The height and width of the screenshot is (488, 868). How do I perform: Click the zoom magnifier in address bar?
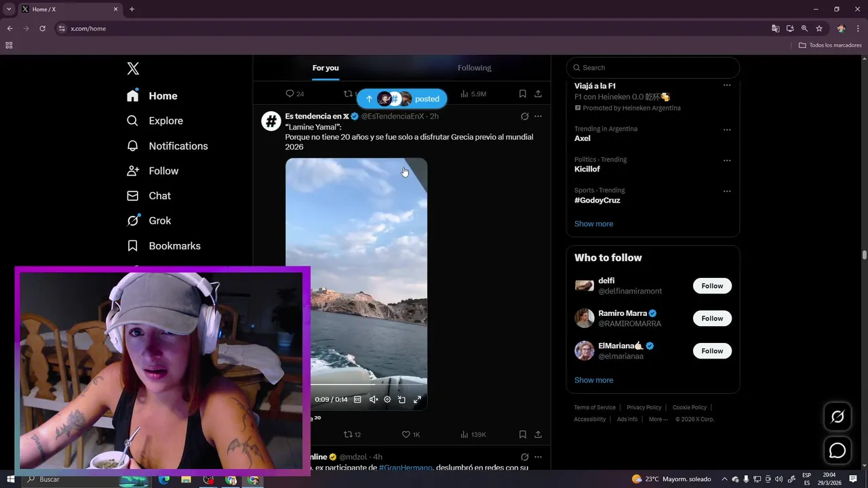[x=804, y=28]
